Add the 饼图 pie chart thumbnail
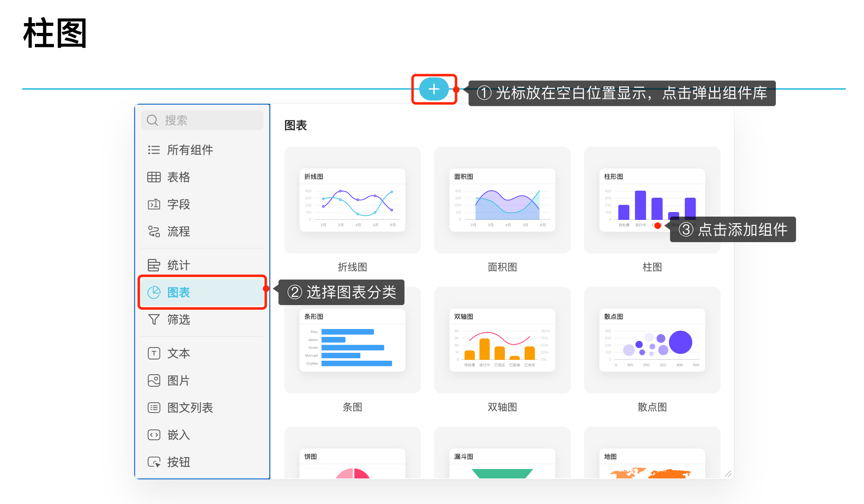864x504 pixels. (x=353, y=453)
